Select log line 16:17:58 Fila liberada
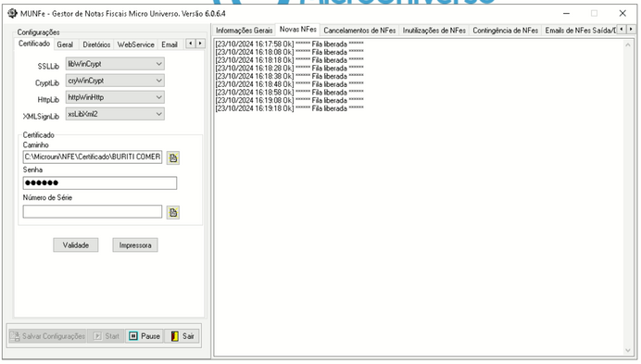 (x=289, y=44)
